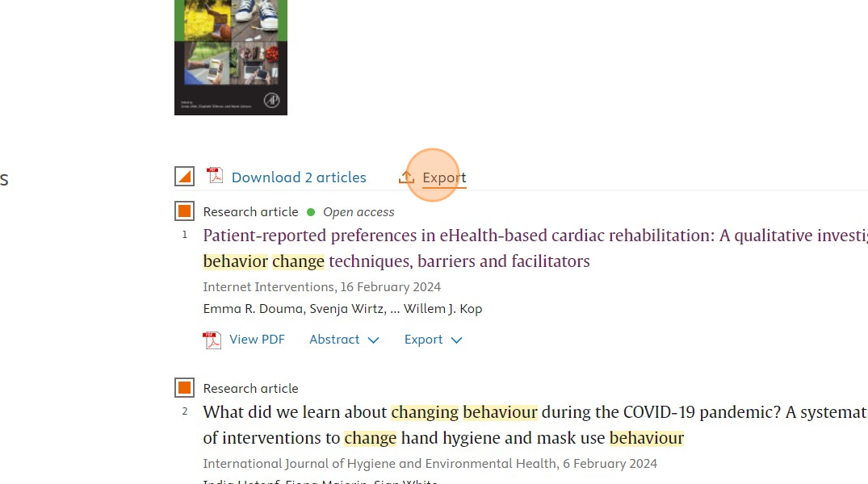Click the highlighted Export button
The image size is (868, 484).
click(x=443, y=177)
